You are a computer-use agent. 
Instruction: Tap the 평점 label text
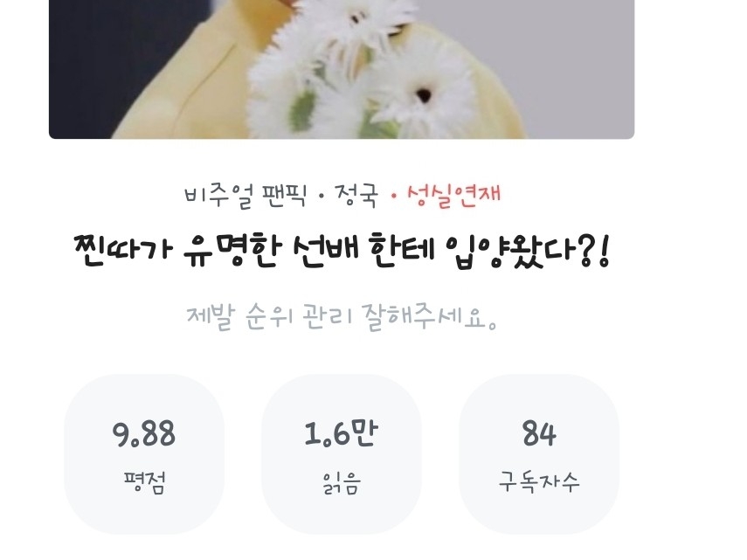click(144, 482)
